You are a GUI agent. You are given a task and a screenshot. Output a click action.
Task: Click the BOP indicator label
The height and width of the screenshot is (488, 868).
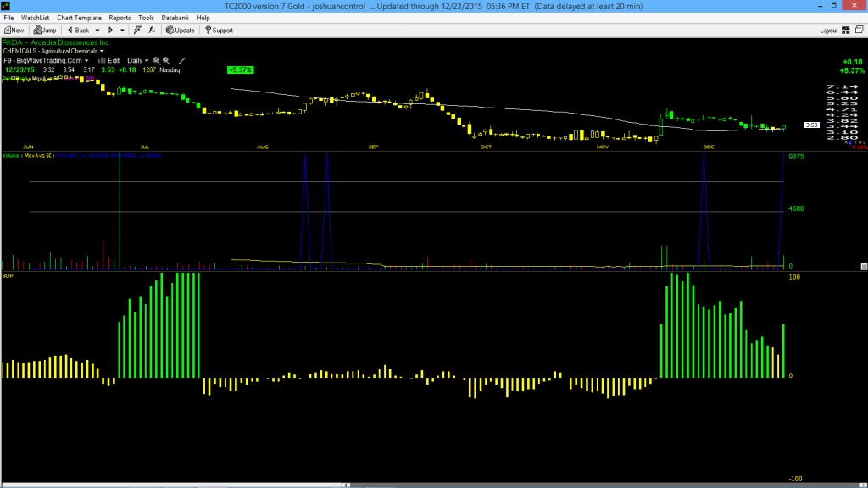8,275
